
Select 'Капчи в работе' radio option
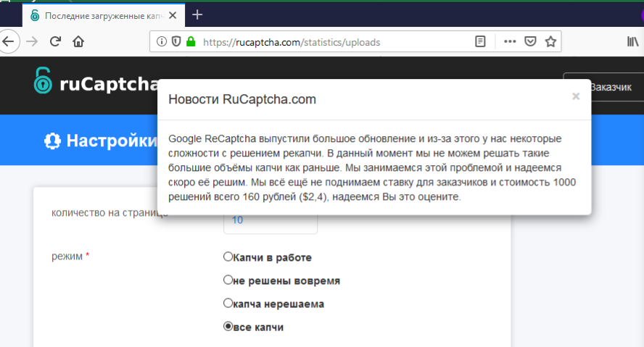pos(228,256)
